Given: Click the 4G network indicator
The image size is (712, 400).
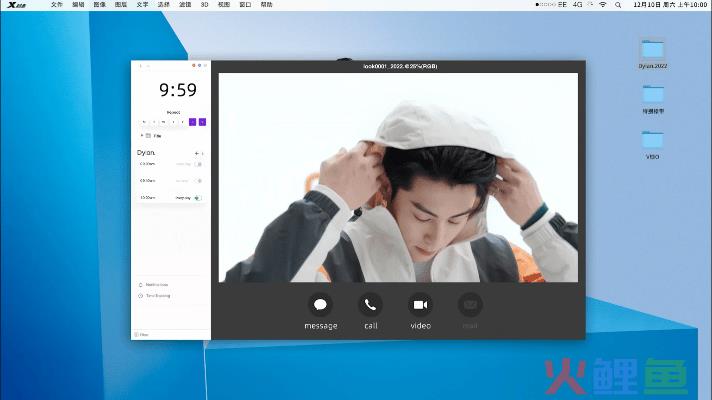Looking at the screenshot, I should 577,5.
